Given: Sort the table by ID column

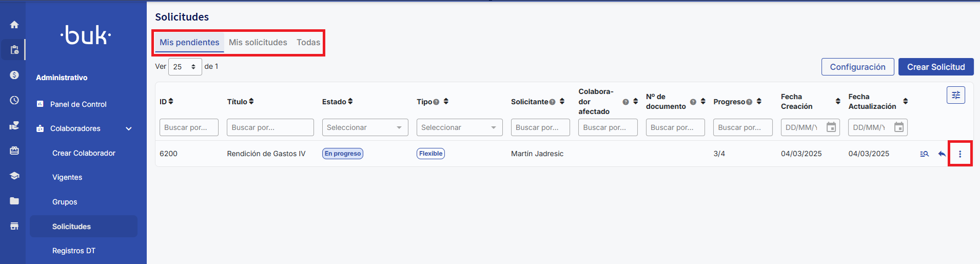Looking at the screenshot, I should click(x=171, y=102).
